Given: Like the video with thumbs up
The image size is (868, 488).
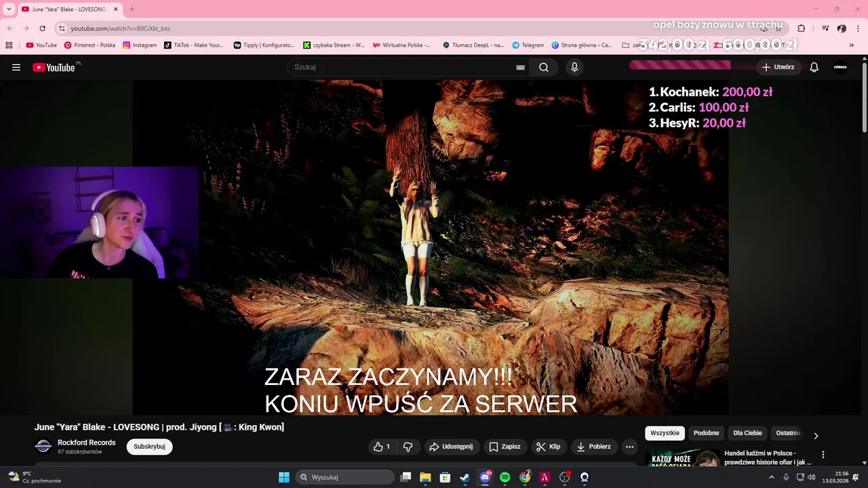Looking at the screenshot, I should pyautogui.click(x=382, y=447).
